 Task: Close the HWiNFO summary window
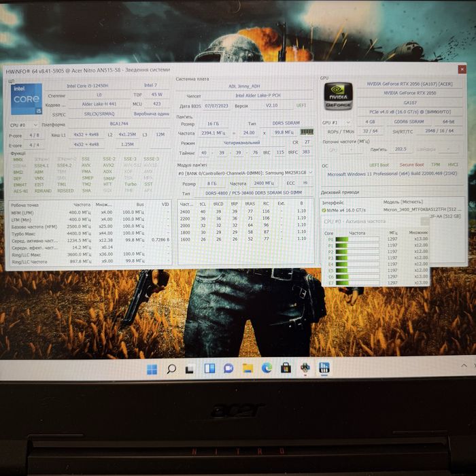coord(462,69)
